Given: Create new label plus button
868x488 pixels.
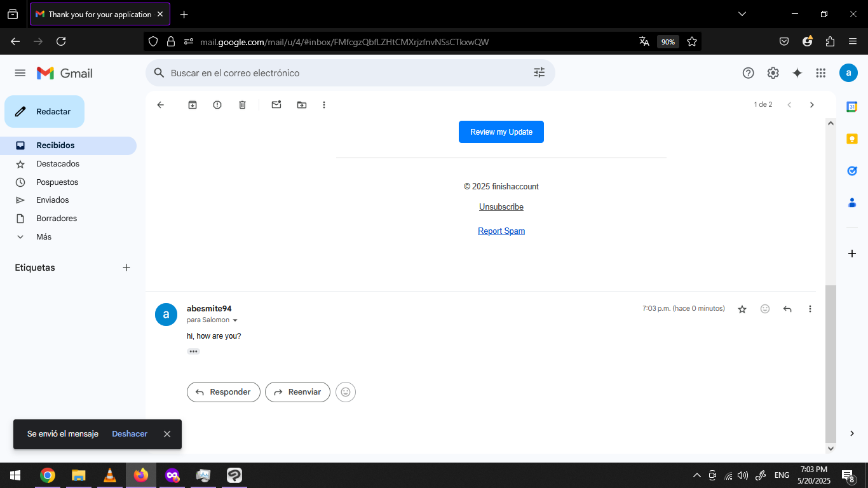Looking at the screenshot, I should (x=126, y=268).
